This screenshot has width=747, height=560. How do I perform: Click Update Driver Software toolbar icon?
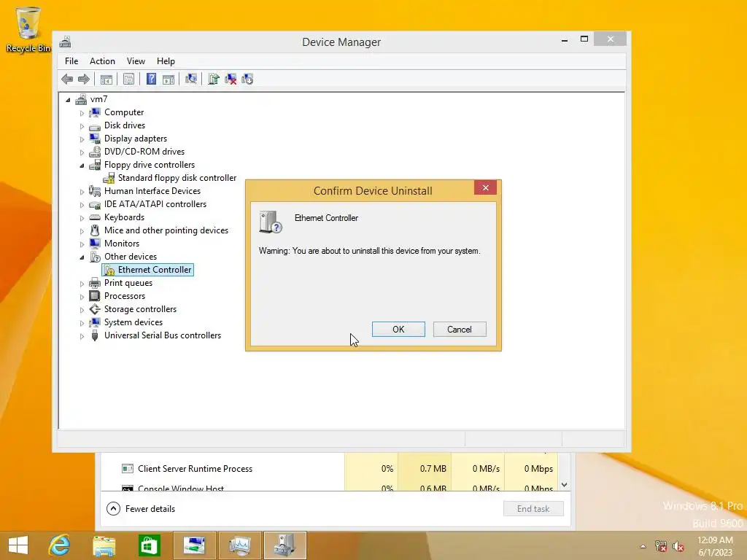click(x=214, y=79)
